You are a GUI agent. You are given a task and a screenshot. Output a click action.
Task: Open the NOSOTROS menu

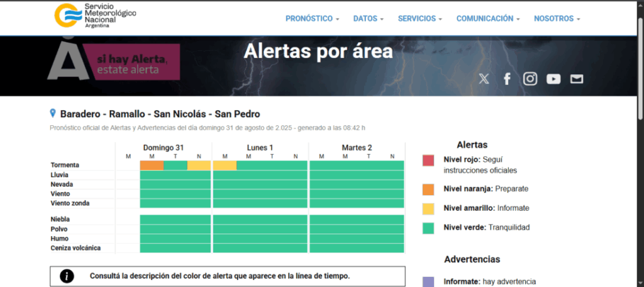(557, 19)
